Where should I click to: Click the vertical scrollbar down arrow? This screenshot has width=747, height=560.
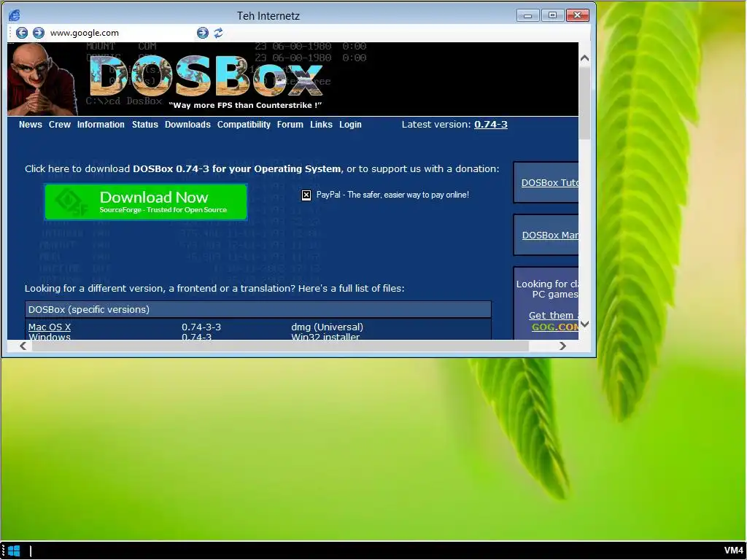coord(584,324)
